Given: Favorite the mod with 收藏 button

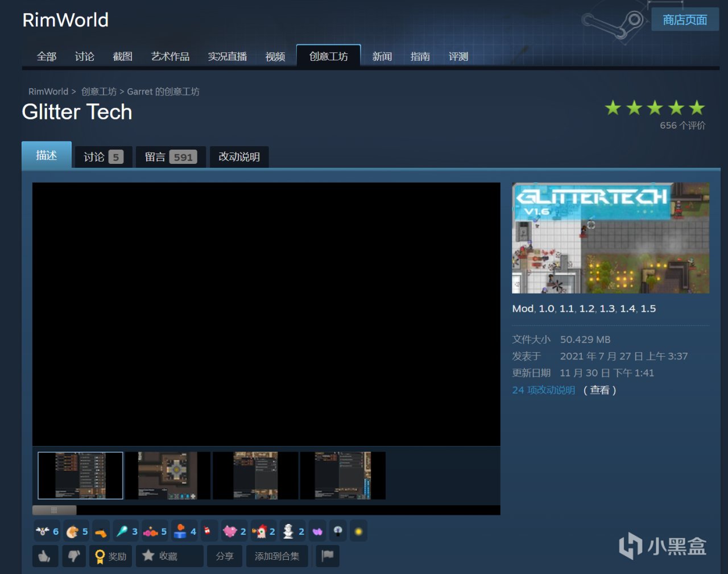Looking at the screenshot, I should (169, 556).
